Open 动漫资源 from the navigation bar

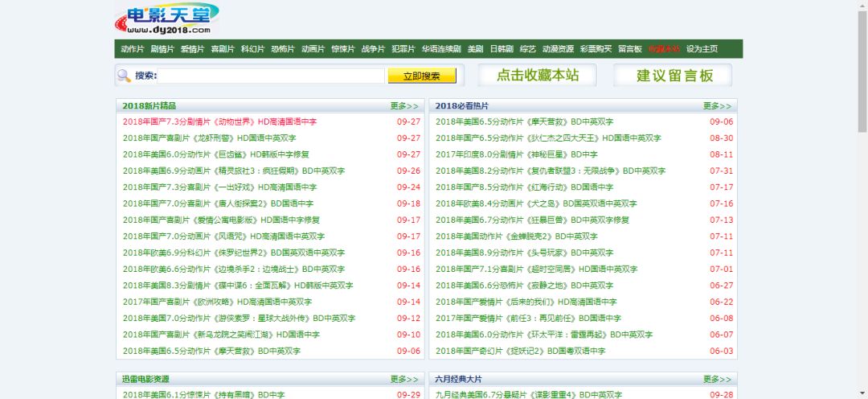pyautogui.click(x=558, y=49)
